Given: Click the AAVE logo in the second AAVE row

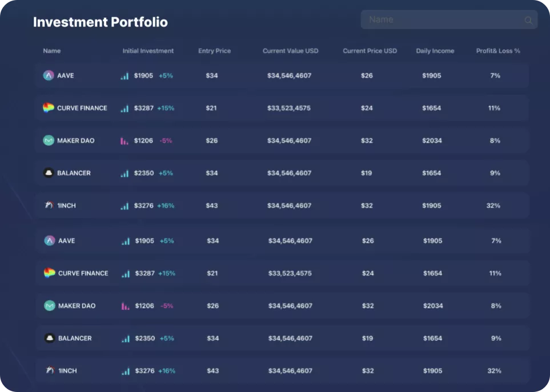Looking at the screenshot, I should [50, 241].
